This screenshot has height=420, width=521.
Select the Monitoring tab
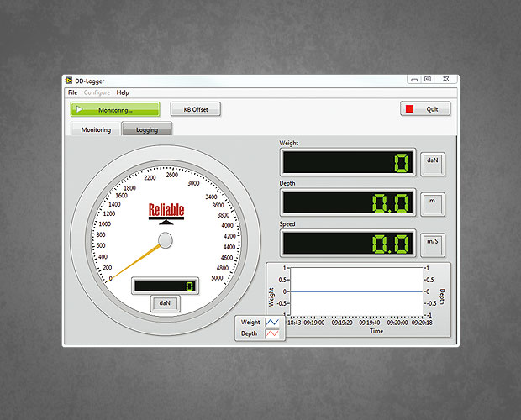(x=96, y=129)
